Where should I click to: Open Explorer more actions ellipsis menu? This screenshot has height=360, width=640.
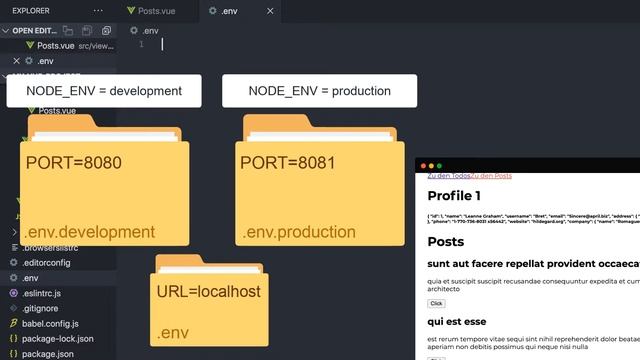(98, 11)
